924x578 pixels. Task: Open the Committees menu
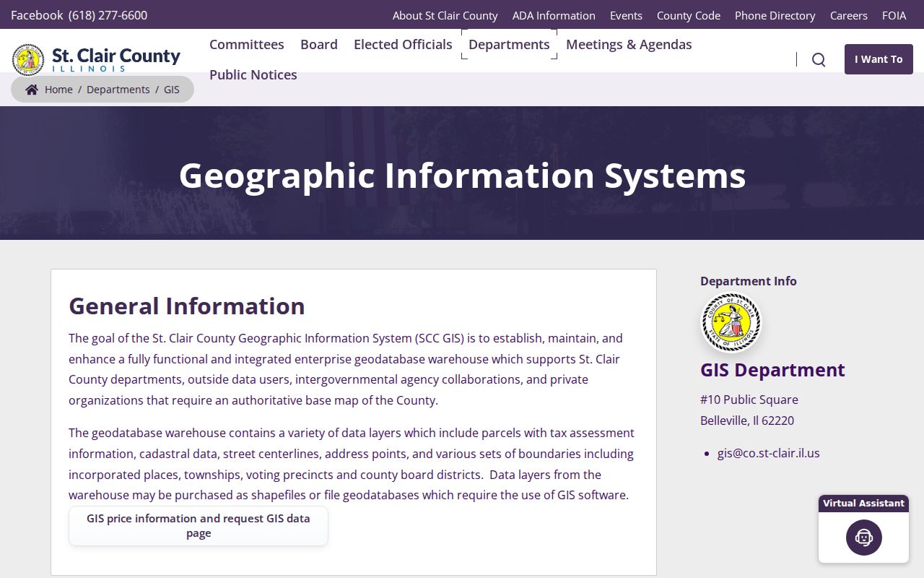247,44
